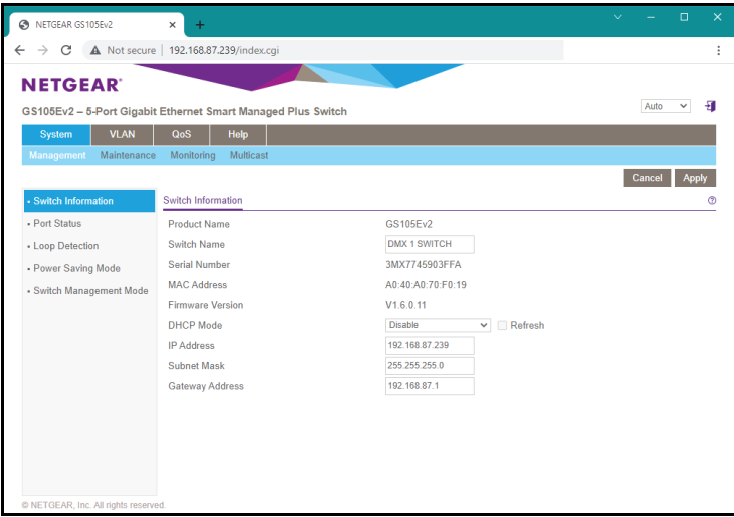
Task: Minimize the browser window
Action: [x=651, y=17]
